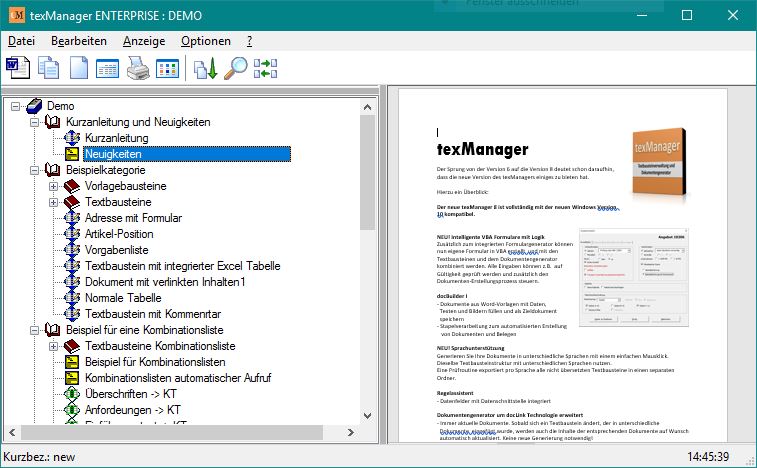Open the Datei menu

coord(21,41)
